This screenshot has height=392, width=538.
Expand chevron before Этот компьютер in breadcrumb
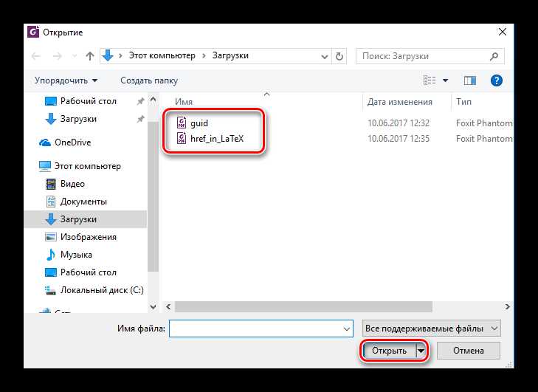click(x=120, y=56)
